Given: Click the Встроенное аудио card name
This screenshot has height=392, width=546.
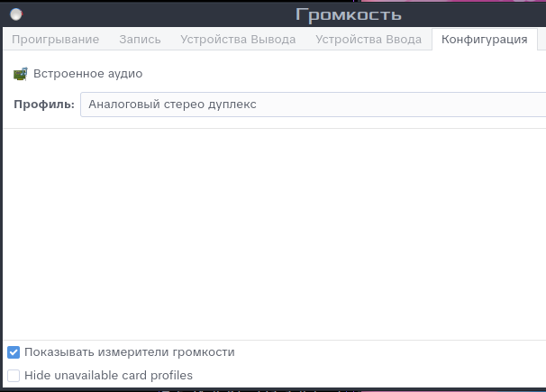Looking at the screenshot, I should coord(87,74).
